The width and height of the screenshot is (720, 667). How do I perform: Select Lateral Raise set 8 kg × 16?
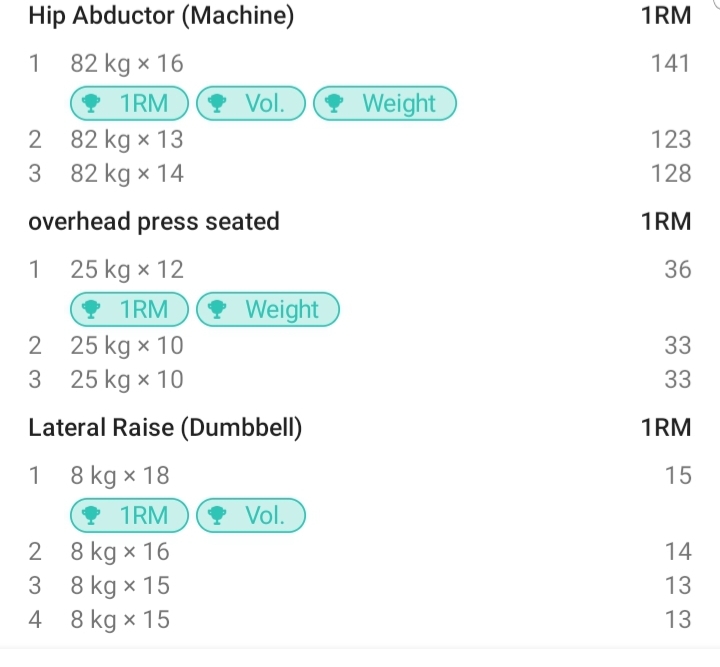click(120, 551)
